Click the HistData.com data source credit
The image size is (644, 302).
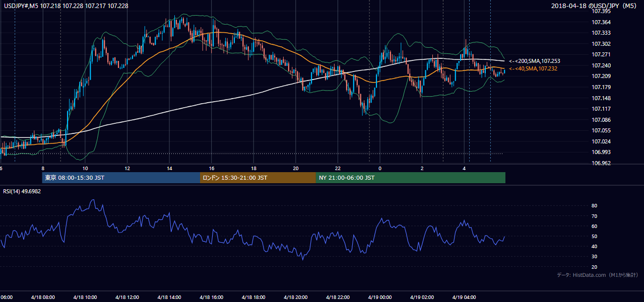click(598, 275)
